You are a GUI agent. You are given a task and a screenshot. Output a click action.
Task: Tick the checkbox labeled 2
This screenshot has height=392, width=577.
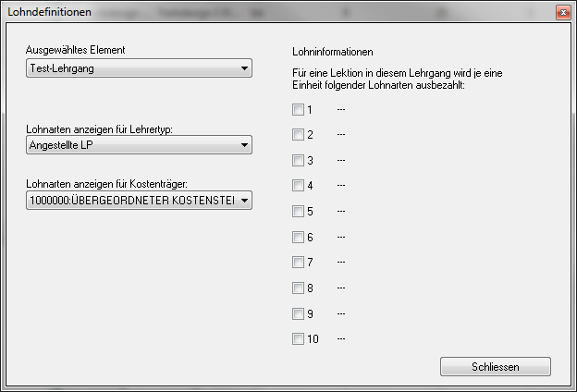[x=298, y=135]
